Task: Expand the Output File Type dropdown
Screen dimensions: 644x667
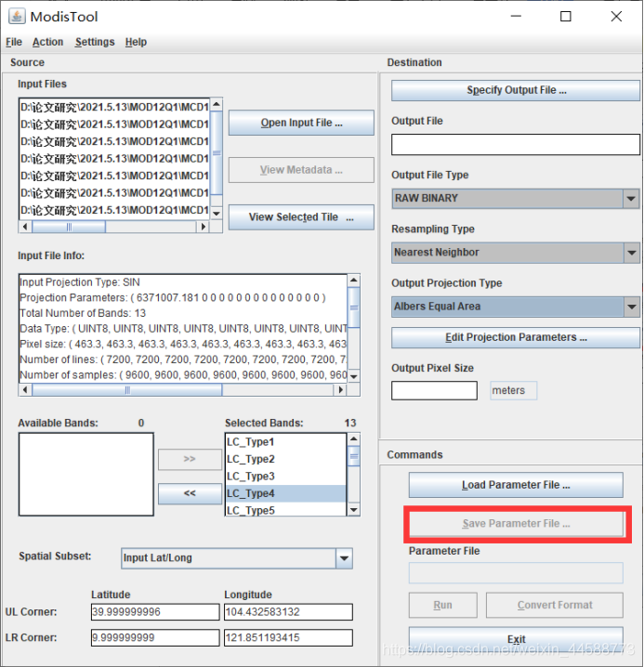Action: click(x=631, y=199)
